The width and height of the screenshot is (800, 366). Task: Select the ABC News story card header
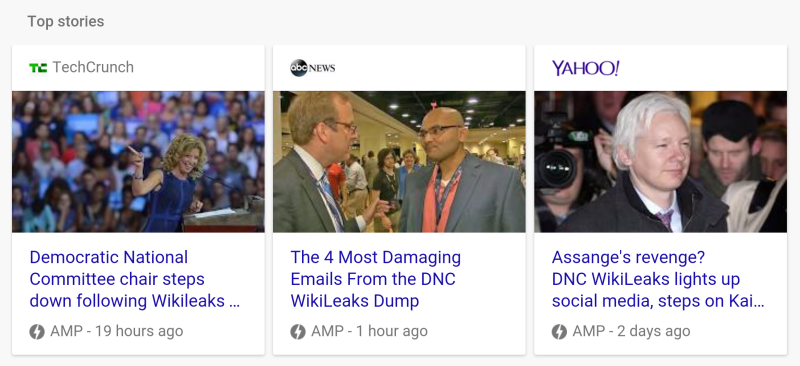[399, 68]
